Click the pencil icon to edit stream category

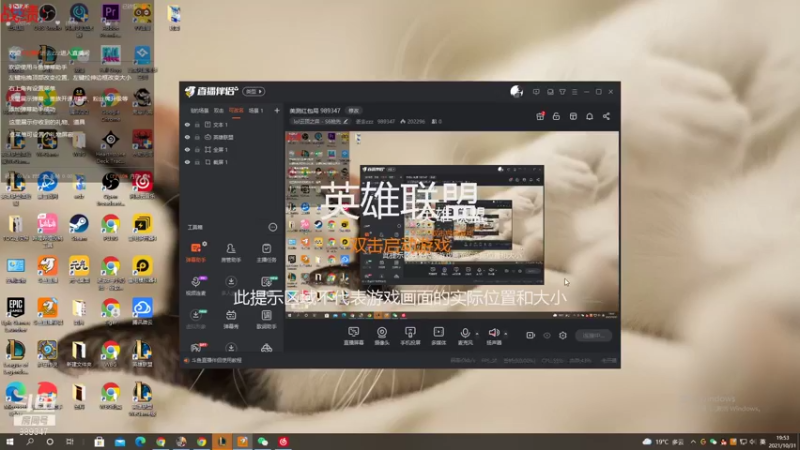[345, 121]
